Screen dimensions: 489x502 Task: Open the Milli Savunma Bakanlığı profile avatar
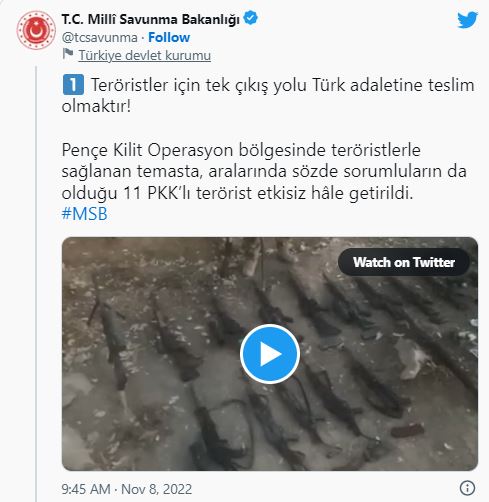click(36, 30)
